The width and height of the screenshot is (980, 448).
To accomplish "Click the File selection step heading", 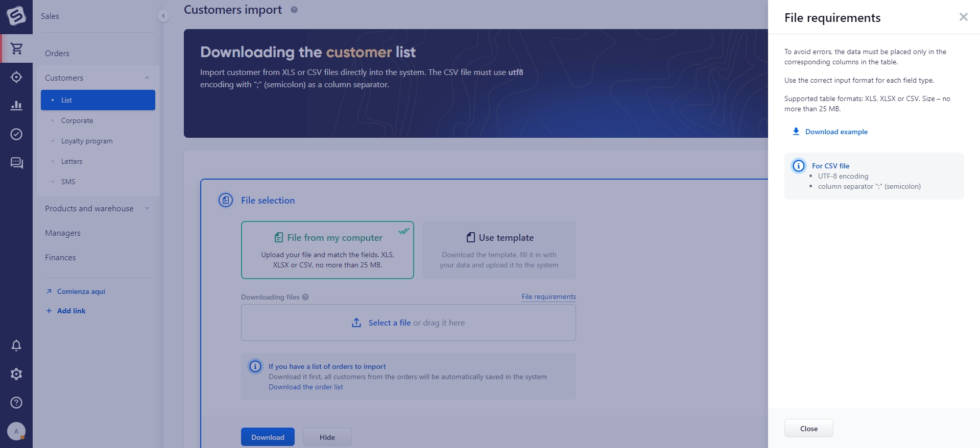I will tap(268, 201).
